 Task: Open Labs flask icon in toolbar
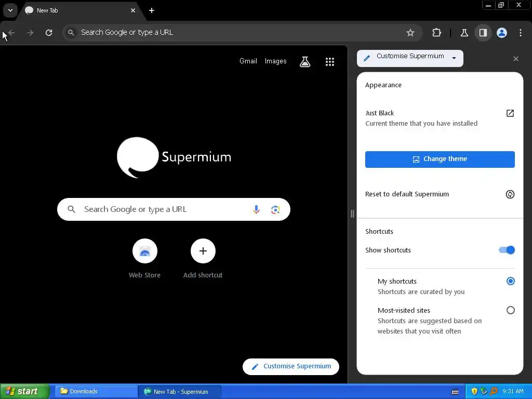(x=464, y=33)
